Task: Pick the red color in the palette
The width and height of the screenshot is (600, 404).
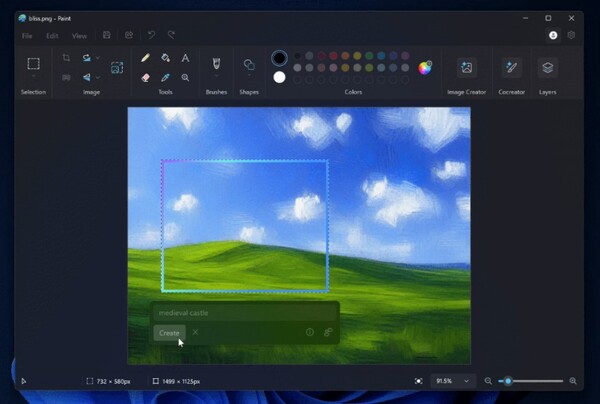Action: click(333, 56)
